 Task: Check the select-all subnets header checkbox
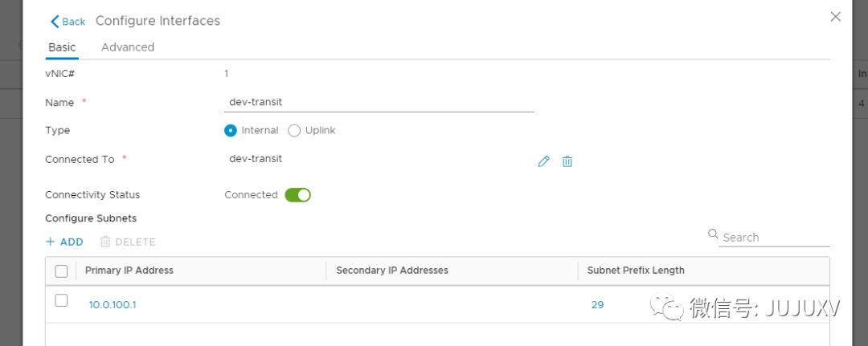61,271
